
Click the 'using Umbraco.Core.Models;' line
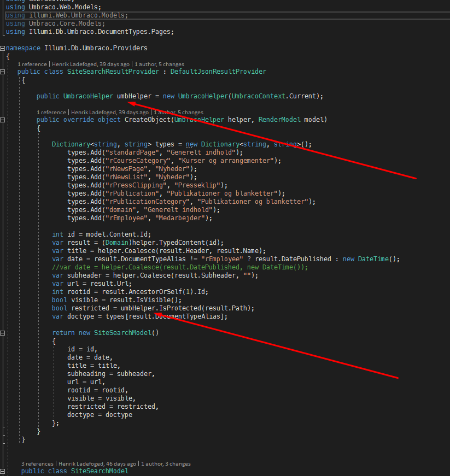tap(55, 23)
